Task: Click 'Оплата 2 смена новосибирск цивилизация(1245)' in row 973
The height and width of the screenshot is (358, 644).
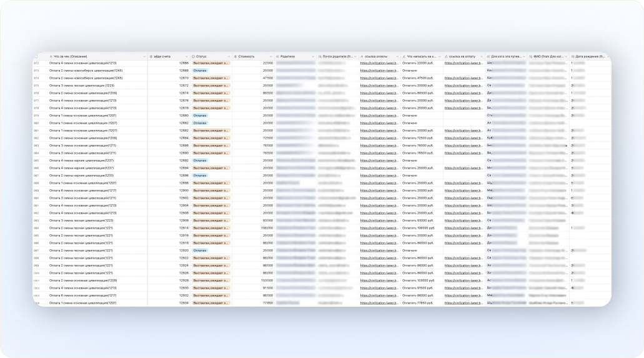Action: pos(86,71)
